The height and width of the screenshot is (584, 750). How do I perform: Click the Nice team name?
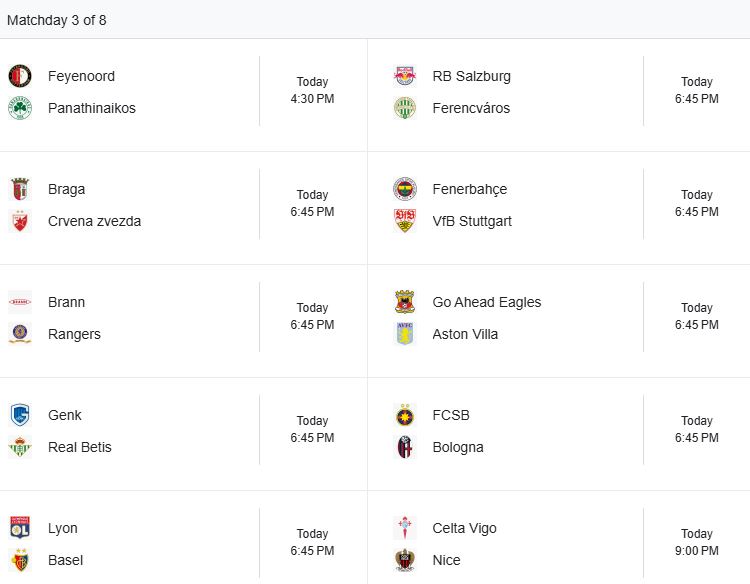coord(446,560)
